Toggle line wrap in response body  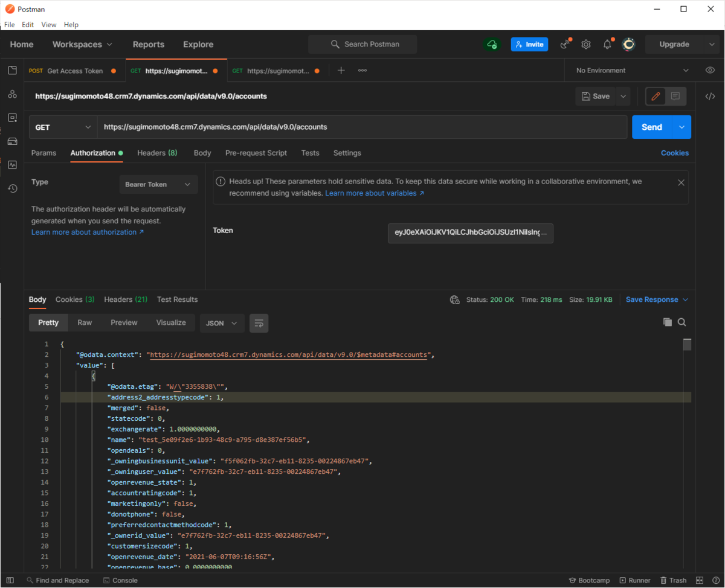point(259,323)
